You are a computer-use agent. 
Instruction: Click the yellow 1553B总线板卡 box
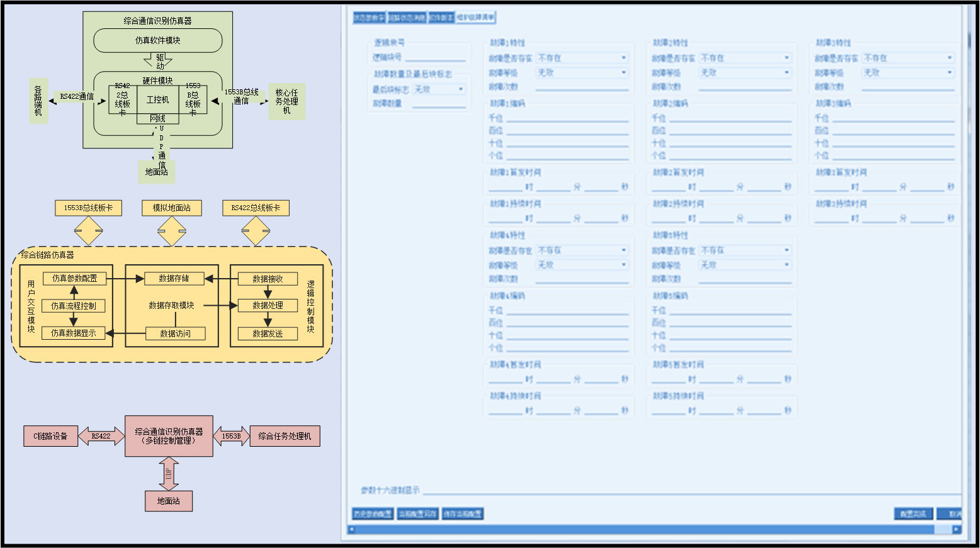pos(88,208)
